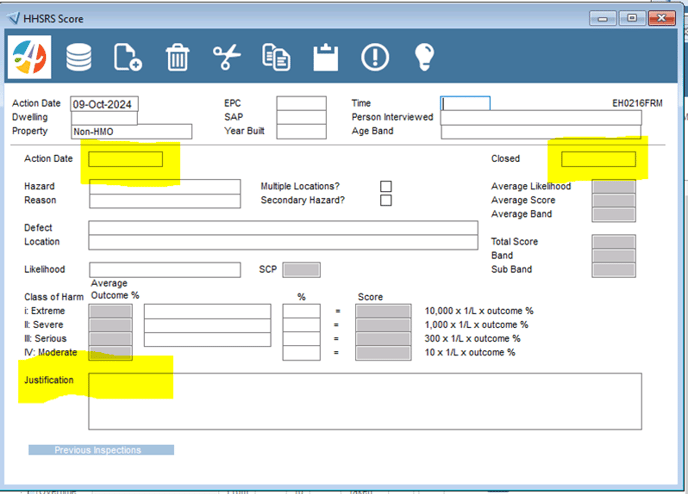
Task: Click the Extreme Score grey field
Action: (383, 311)
